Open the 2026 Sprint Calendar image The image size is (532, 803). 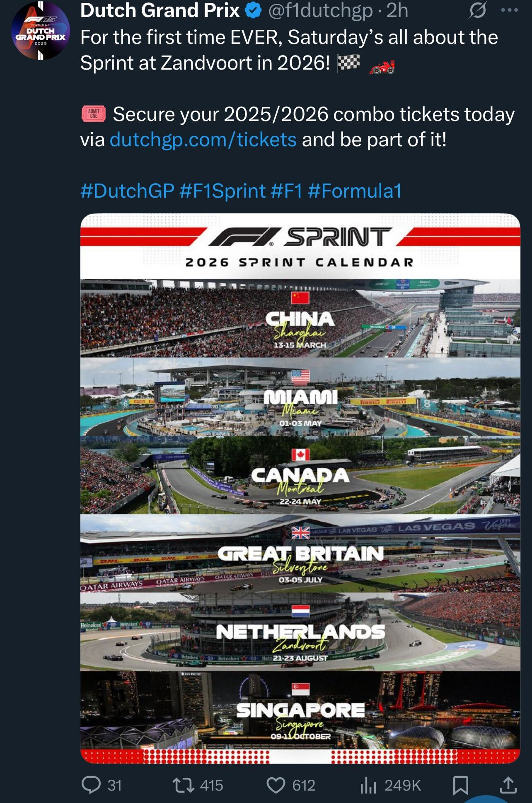[x=300, y=456]
